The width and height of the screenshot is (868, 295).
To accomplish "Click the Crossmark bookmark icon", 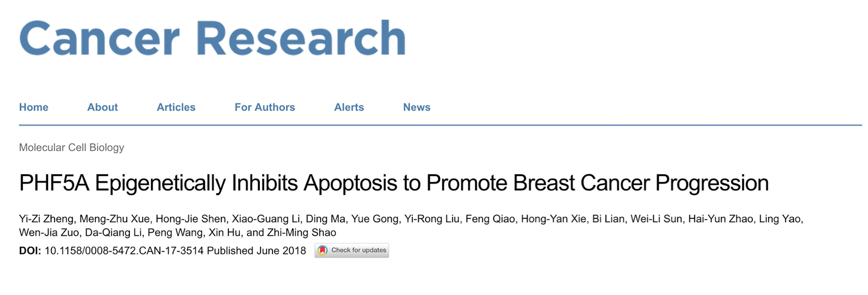I will [323, 250].
